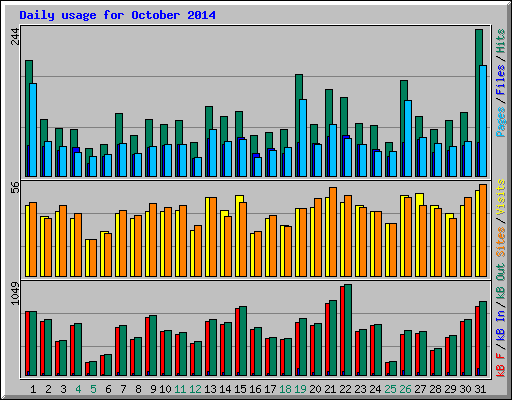Viewport: 512px width, 400px height.
Task: Click the day 23 label on the x-axis
Action: [x=360, y=389]
